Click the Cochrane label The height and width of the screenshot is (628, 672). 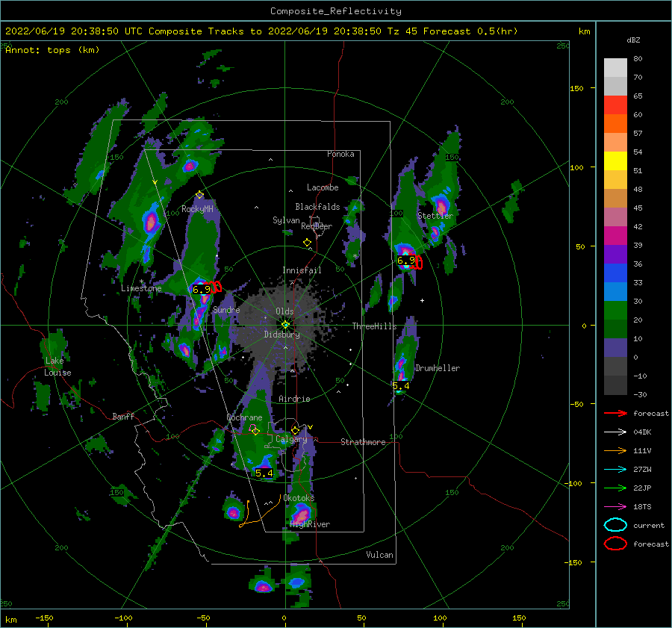coord(244,417)
